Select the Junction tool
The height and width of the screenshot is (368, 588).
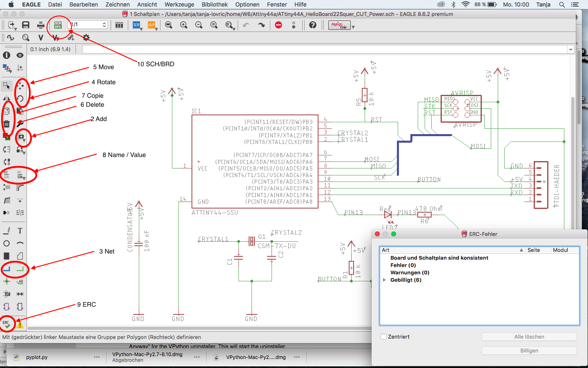(x=7, y=281)
